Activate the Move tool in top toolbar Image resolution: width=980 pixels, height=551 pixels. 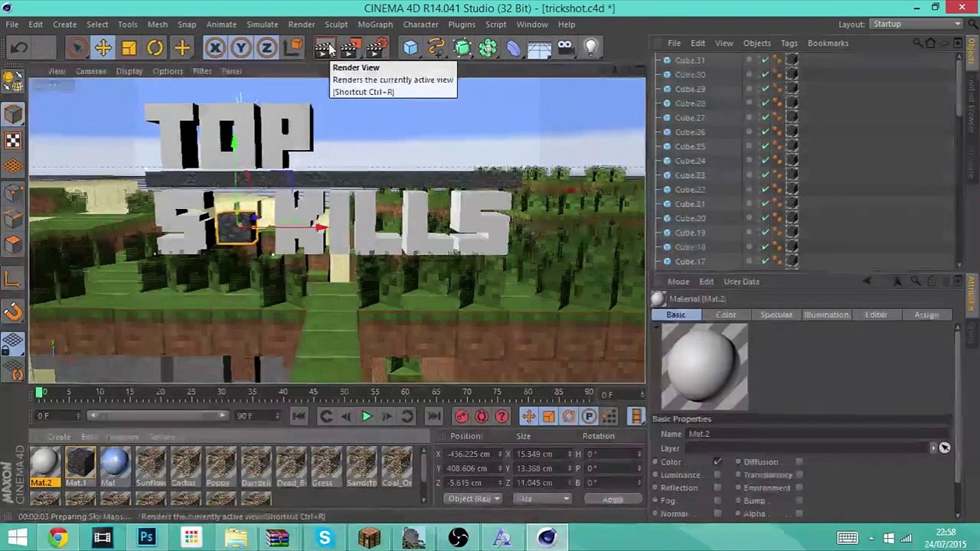click(x=103, y=48)
